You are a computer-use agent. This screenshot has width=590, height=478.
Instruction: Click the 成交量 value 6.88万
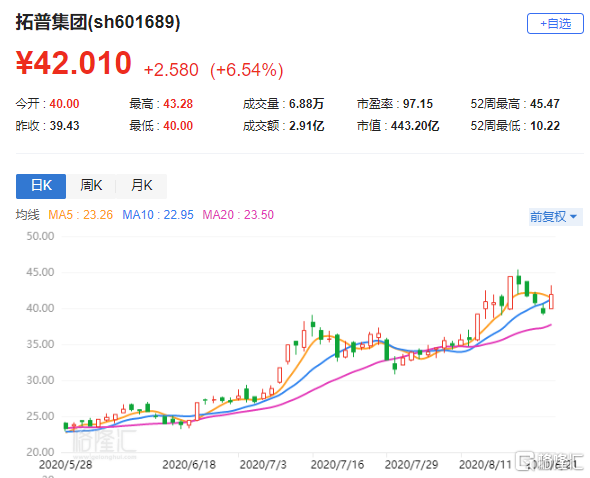click(x=306, y=104)
